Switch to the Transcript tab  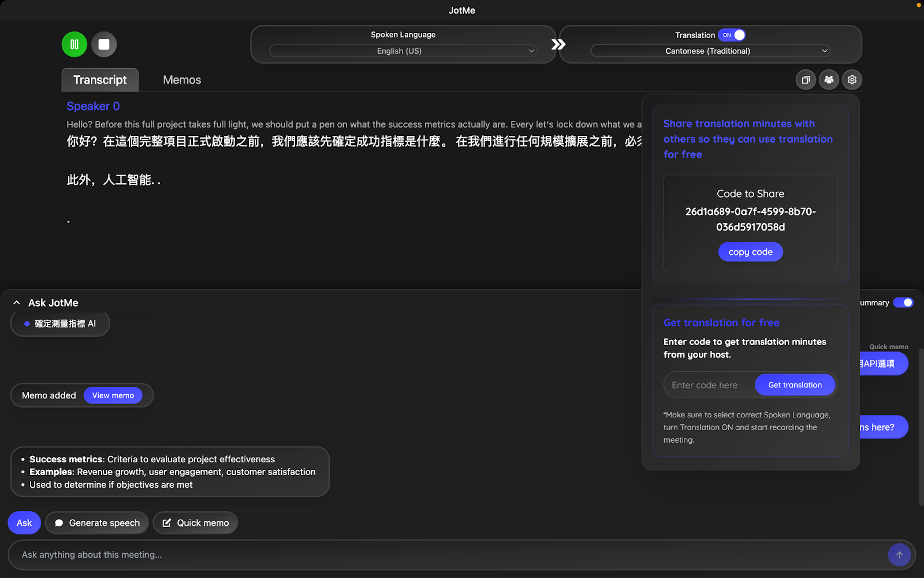pyautogui.click(x=100, y=80)
